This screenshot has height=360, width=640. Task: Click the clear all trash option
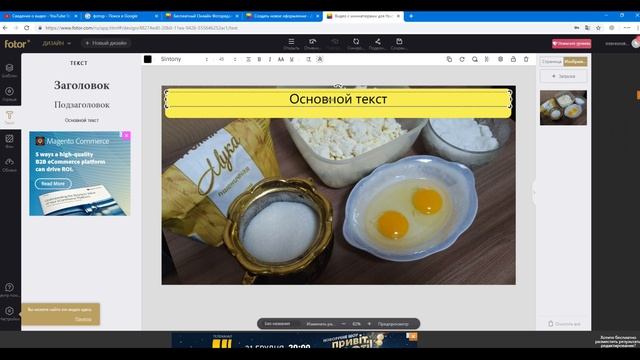pos(564,324)
